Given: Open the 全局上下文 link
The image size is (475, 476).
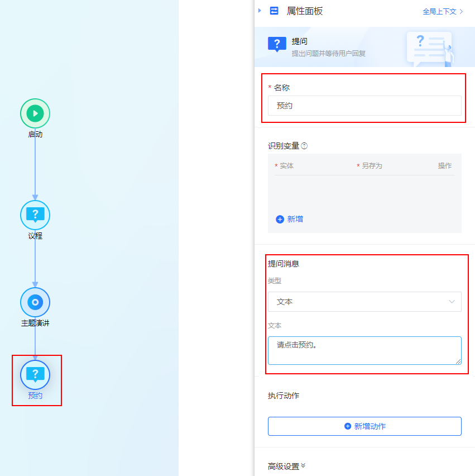Looking at the screenshot, I should pos(443,12).
